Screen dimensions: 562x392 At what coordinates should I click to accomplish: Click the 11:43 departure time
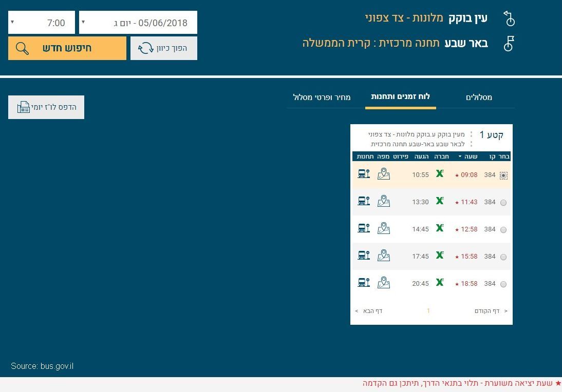click(x=469, y=202)
